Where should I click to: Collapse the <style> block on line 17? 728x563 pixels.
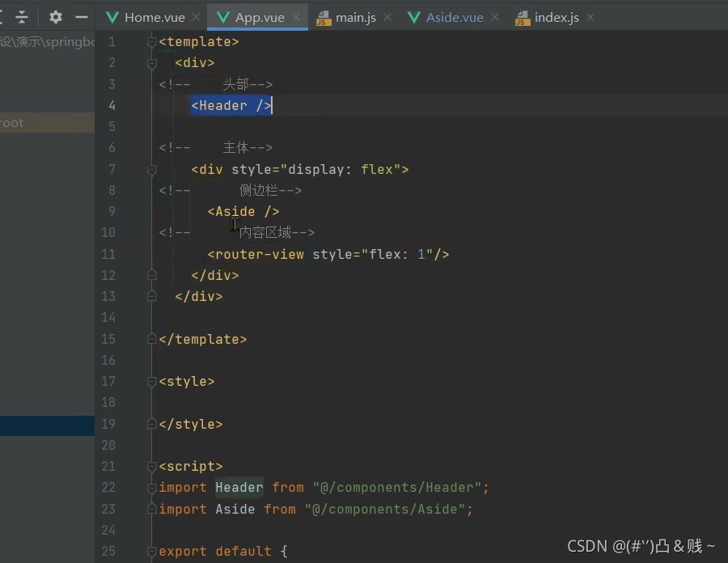[151, 382]
